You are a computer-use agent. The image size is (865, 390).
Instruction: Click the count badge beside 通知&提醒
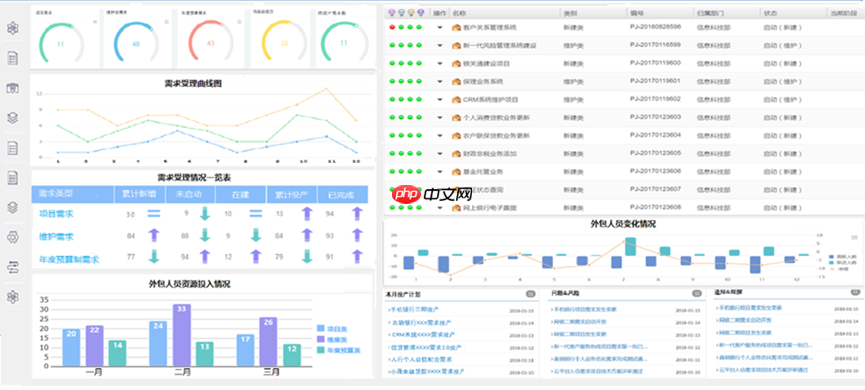pyautogui.click(x=855, y=292)
